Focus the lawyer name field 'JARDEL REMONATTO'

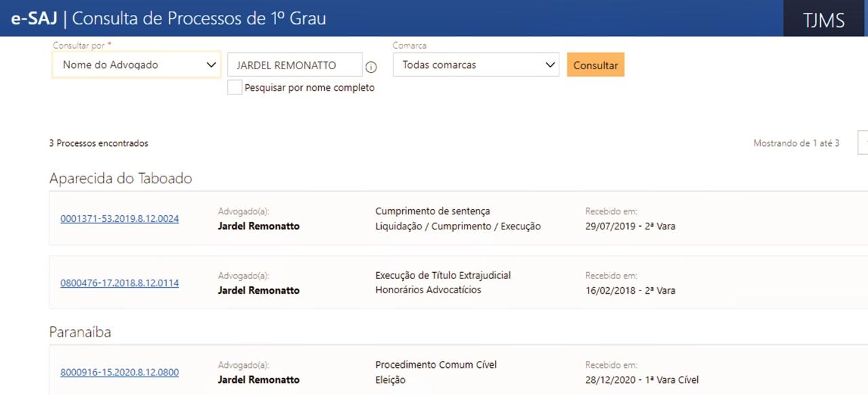coord(294,66)
